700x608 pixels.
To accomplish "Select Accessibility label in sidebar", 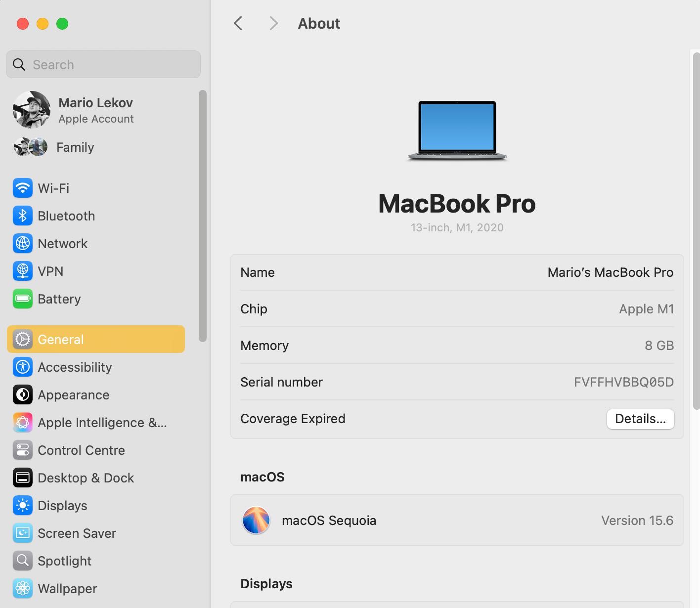I will point(75,367).
